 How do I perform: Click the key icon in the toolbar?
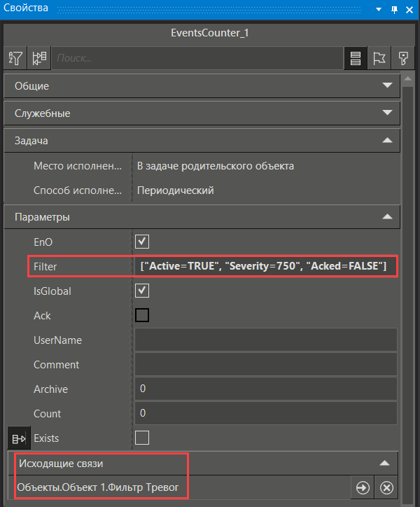[403, 58]
